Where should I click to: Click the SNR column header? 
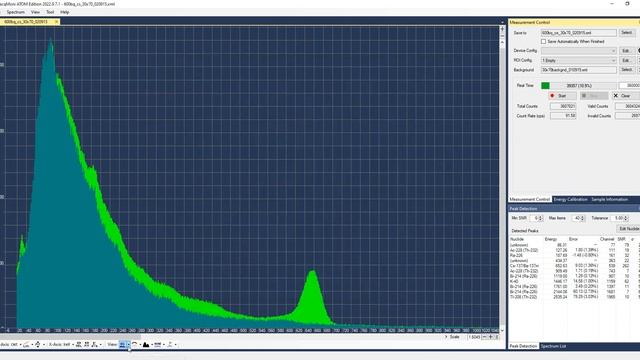point(621,239)
